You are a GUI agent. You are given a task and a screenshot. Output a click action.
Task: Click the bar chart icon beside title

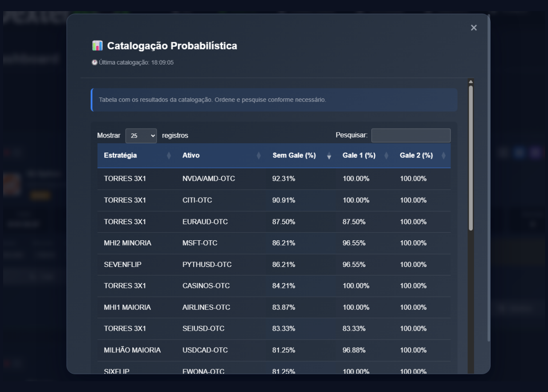(x=97, y=45)
